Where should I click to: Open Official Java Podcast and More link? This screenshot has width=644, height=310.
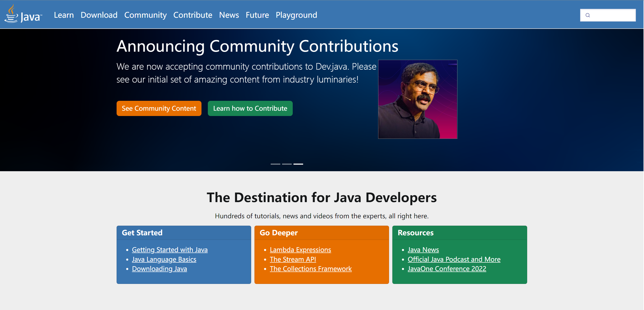pos(454,259)
